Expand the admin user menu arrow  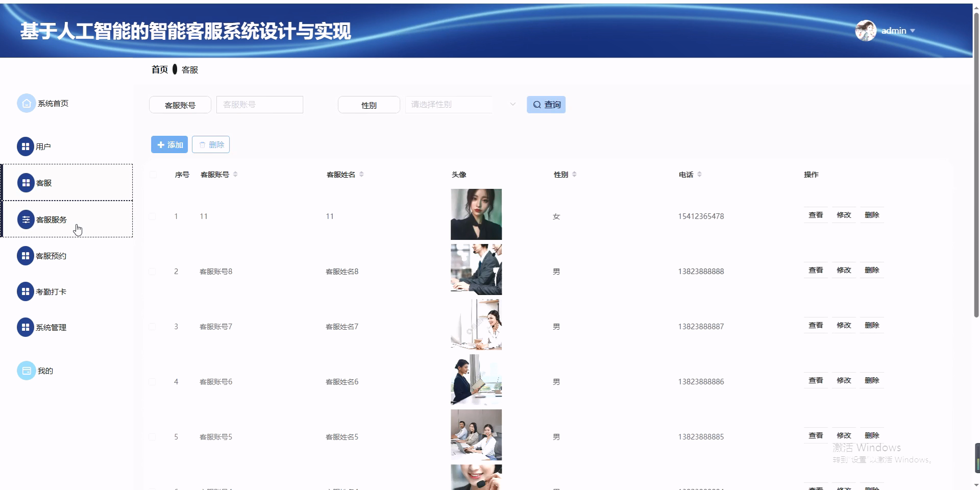pos(913,31)
